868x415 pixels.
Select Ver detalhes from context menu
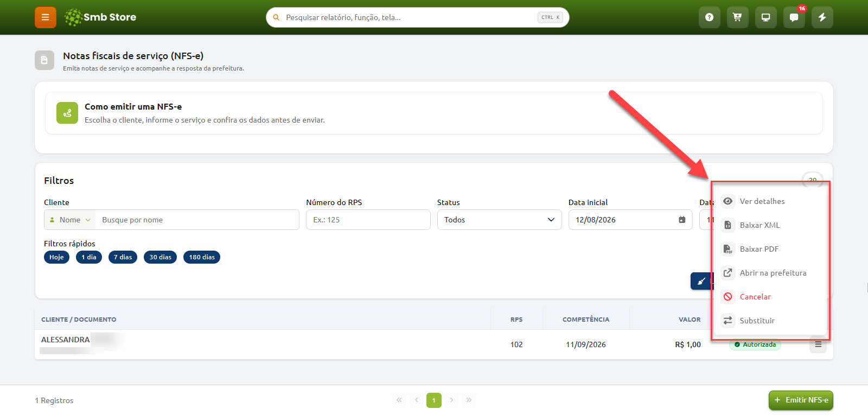pos(770,201)
